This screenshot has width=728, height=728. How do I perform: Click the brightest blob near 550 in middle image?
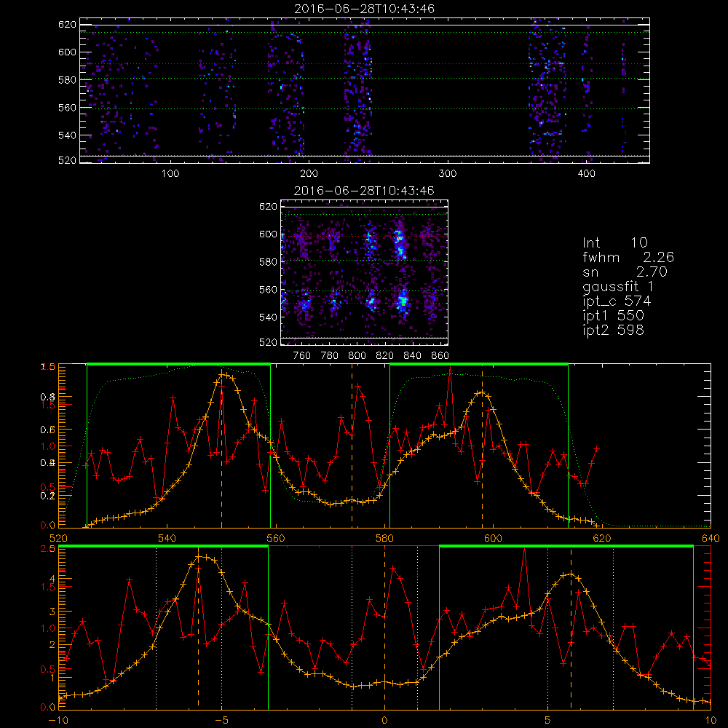click(x=403, y=301)
